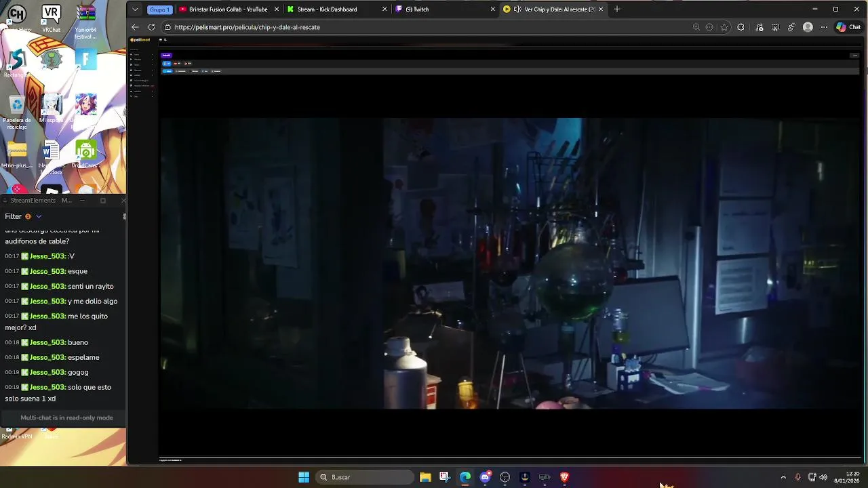Viewport: 868px width, 488px height.
Task: Close the Twitch tab
Action: 493,9
